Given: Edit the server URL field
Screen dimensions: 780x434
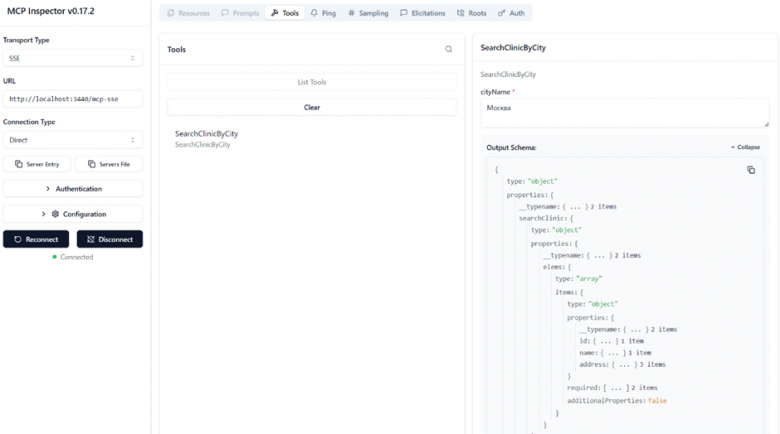Looking at the screenshot, I should coord(73,99).
